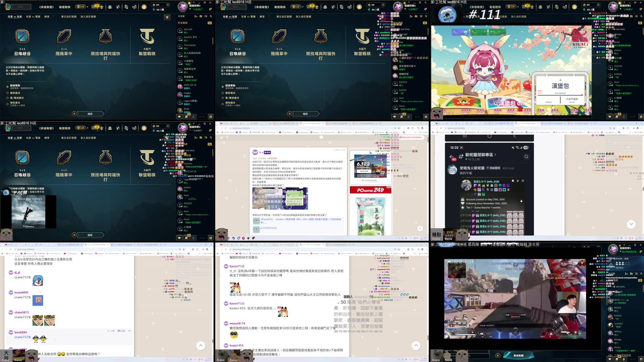Open the Clash trophy icon near the mode tabs
The width and height of the screenshot is (644, 362).
pos(167,17)
